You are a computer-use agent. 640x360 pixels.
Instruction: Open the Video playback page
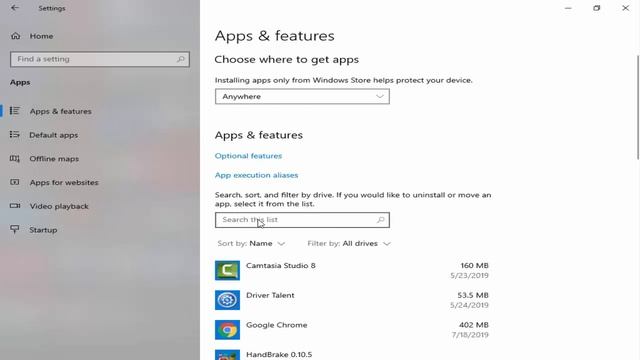pos(59,206)
